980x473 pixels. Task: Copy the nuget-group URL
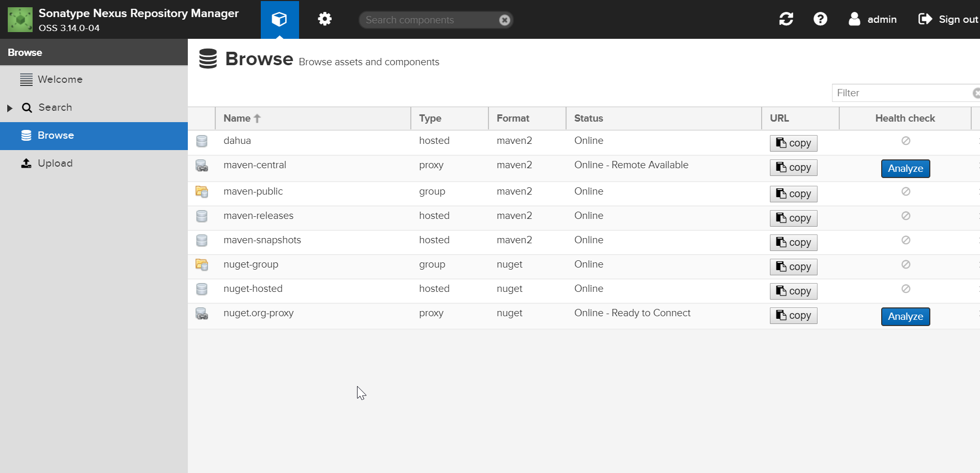click(793, 267)
